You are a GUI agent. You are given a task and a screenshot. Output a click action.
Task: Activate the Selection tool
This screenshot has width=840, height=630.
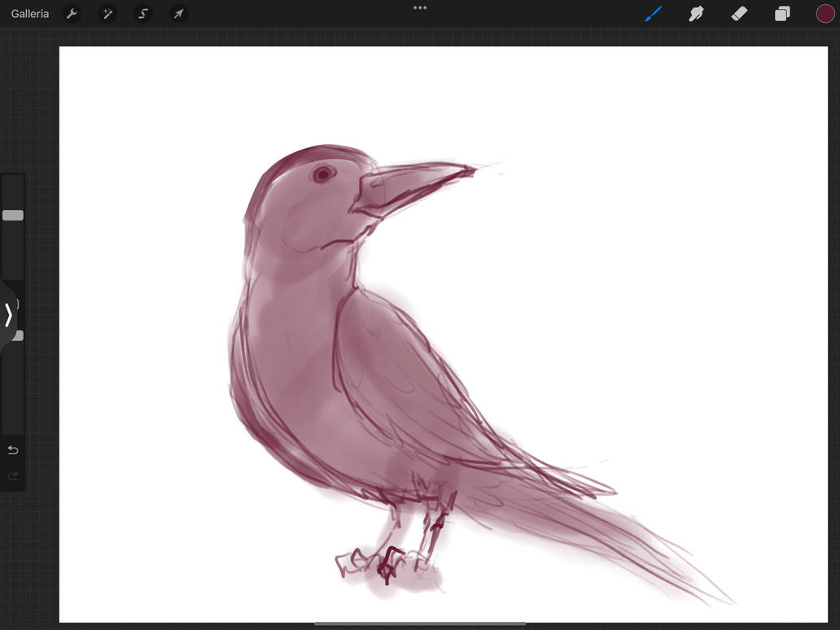coord(143,13)
